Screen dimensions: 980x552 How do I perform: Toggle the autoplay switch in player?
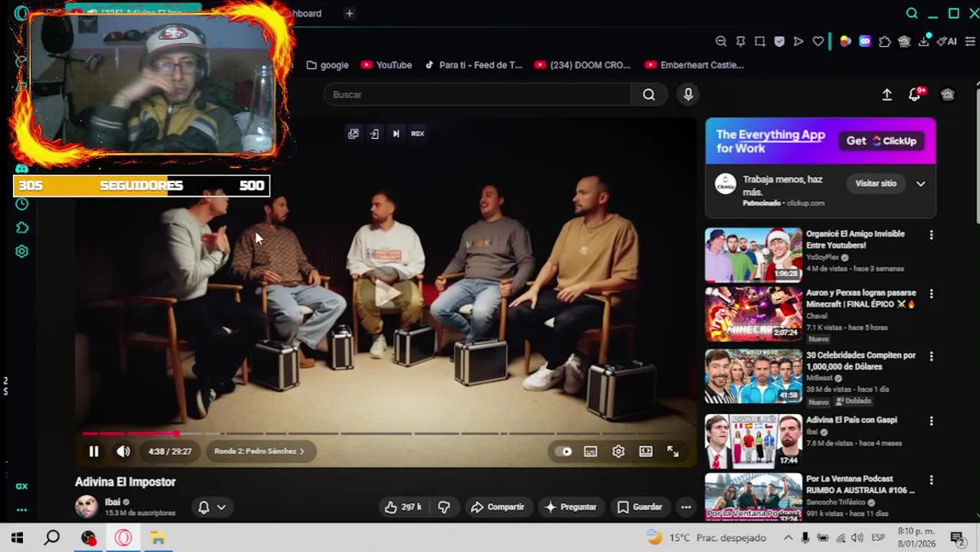(x=564, y=452)
